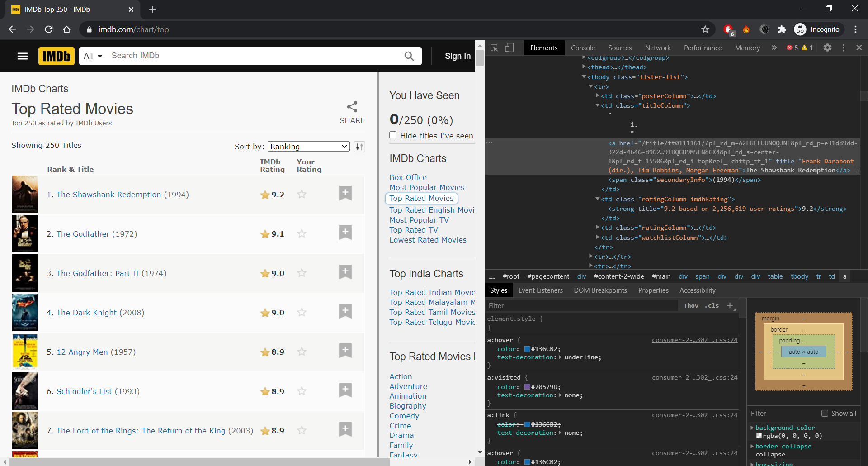Click the SHARE icon above the chart
Image resolution: width=868 pixels, height=466 pixels.
click(x=352, y=106)
